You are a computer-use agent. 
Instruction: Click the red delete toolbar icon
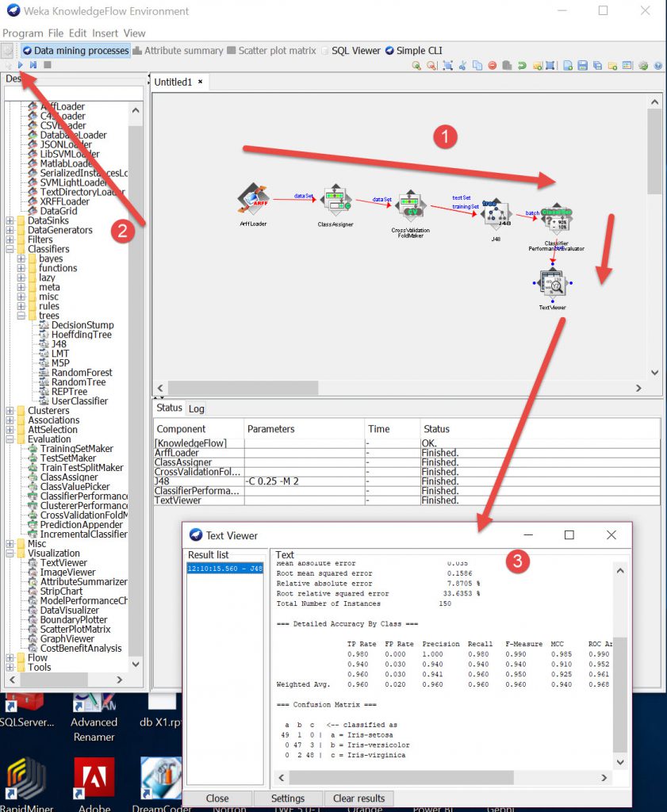click(493, 66)
